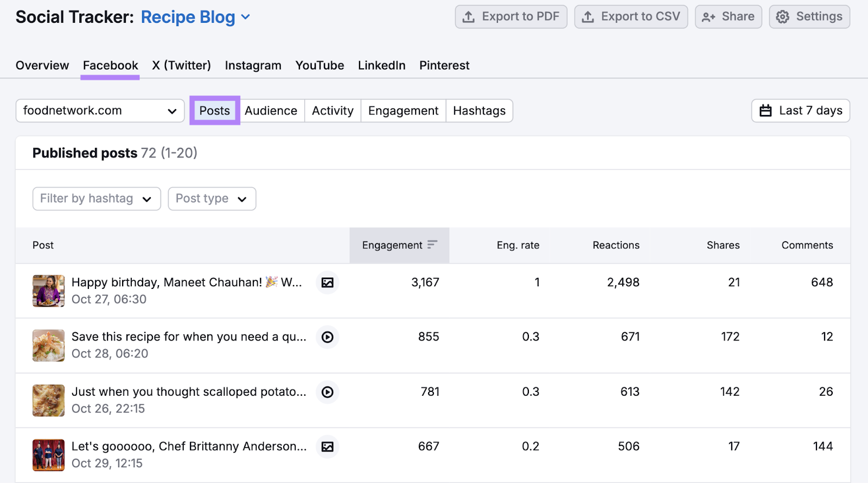Click the date 'Oct 28, 06:20'

click(110, 353)
